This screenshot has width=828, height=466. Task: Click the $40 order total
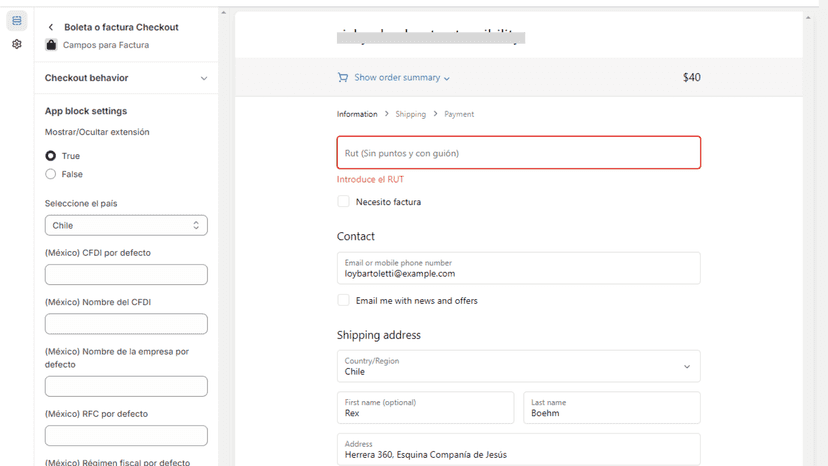click(691, 77)
